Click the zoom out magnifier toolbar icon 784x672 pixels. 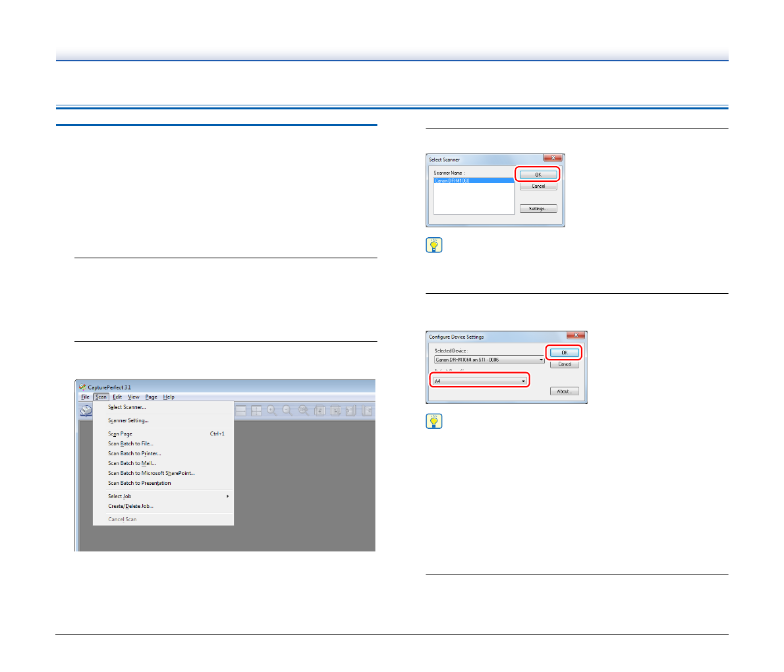287,410
